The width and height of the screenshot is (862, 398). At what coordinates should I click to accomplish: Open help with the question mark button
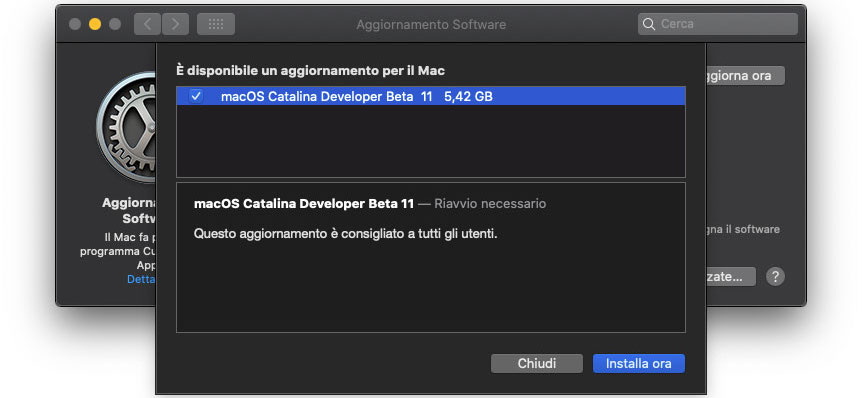(x=775, y=276)
